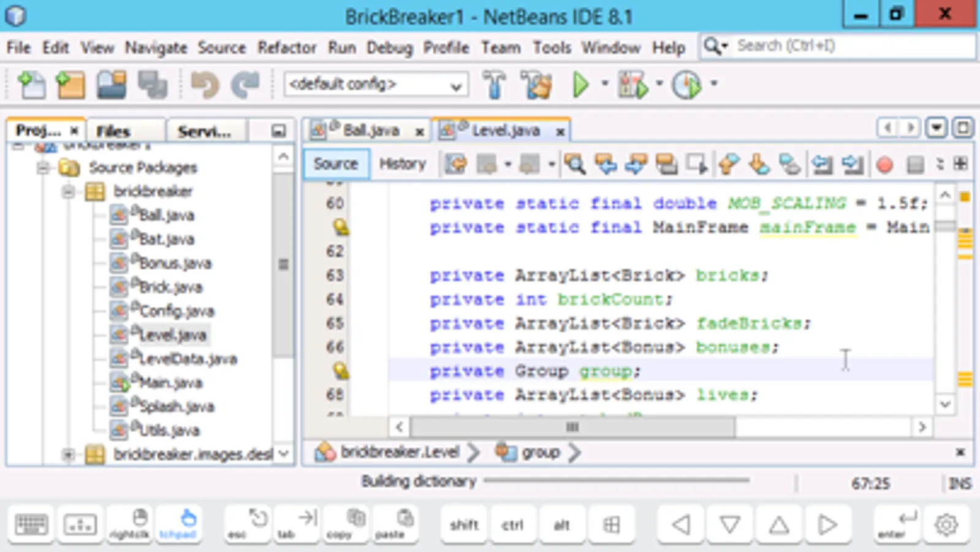Select the Source view button
Viewport: 980px width, 552px height.
336,164
